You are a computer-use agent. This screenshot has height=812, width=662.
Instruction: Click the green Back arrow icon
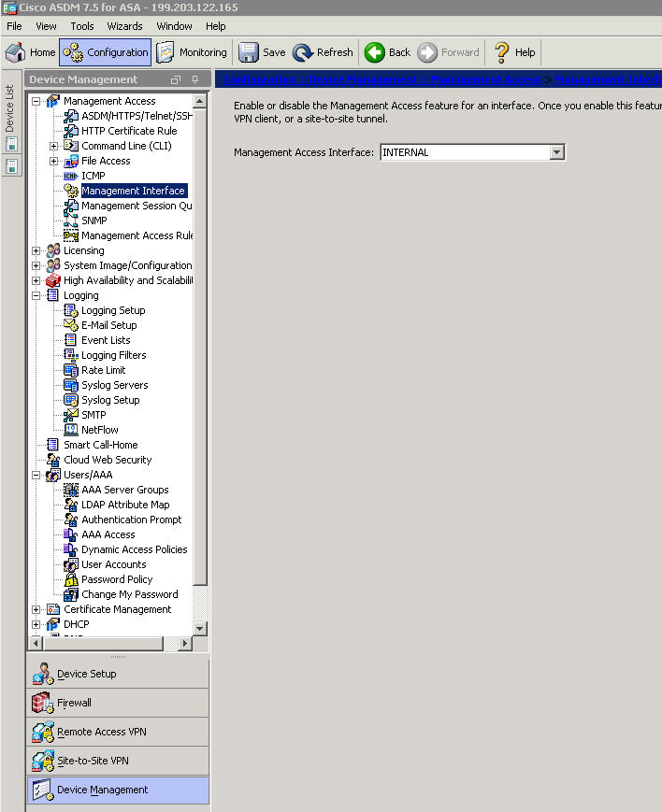pyautogui.click(x=374, y=52)
